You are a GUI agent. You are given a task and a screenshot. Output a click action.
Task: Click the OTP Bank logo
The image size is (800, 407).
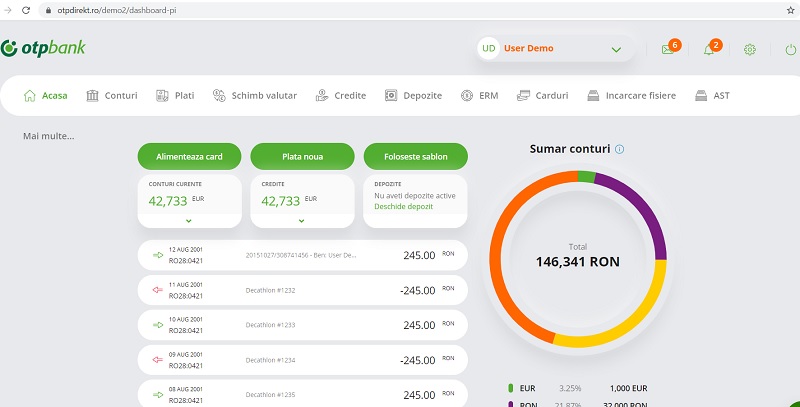pos(43,48)
